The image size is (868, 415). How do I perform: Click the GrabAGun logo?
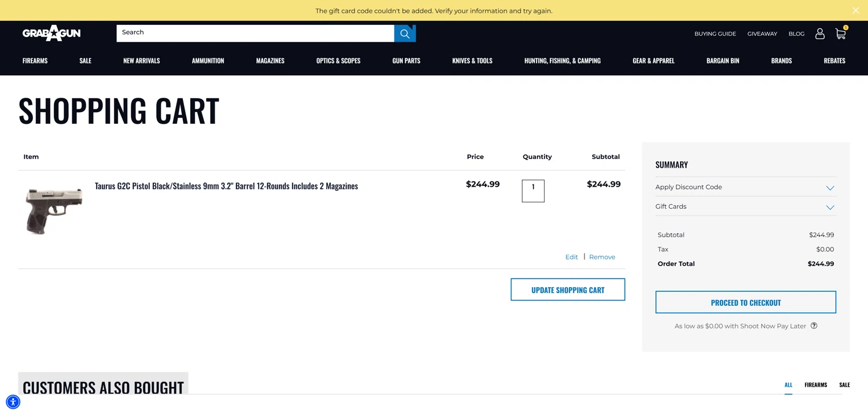tap(52, 33)
